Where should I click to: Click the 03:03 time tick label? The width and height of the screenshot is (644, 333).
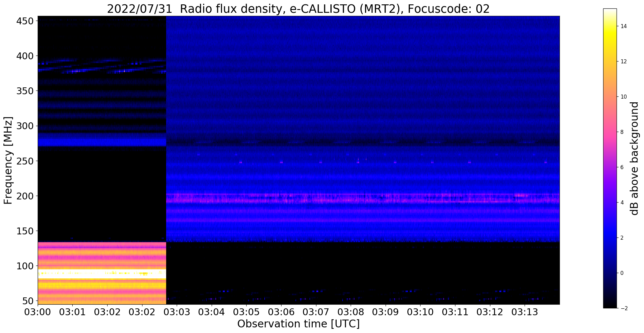point(177,312)
